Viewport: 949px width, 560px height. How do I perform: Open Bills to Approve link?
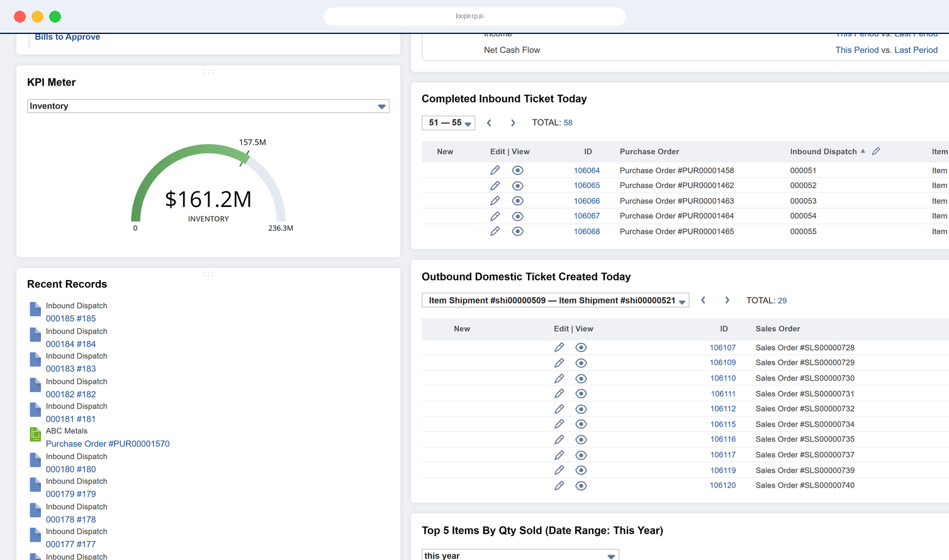[x=67, y=36]
